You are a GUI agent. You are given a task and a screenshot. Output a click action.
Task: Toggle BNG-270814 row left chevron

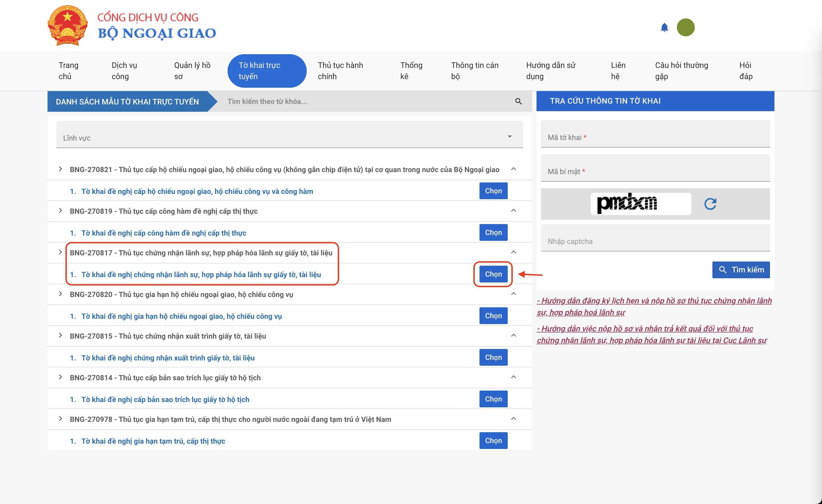[x=60, y=377]
